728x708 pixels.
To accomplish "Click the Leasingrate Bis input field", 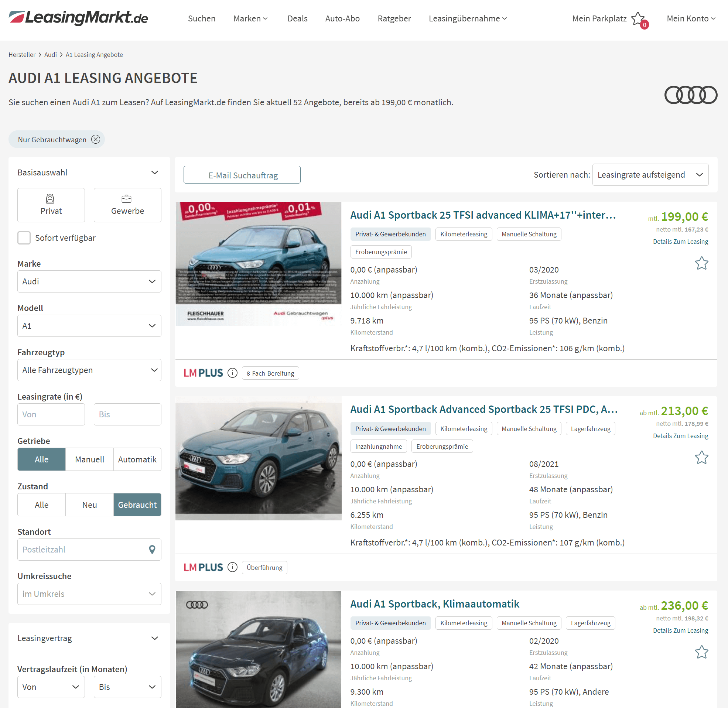I will pyautogui.click(x=127, y=415).
